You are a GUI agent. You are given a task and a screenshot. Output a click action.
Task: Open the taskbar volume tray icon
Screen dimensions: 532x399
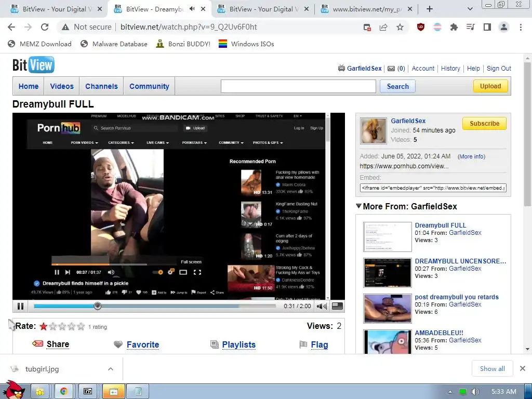click(475, 392)
